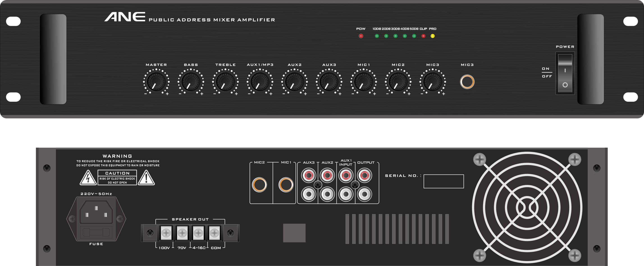Click the AUX1/MP3 level knob
Viewport: 644px width, 266px height.
click(260, 82)
